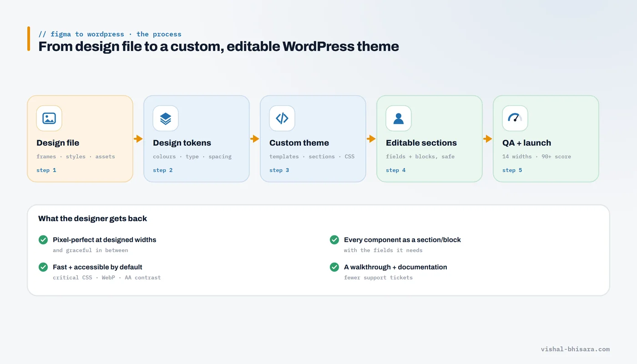Click "14 widths · 90+ score" text

pyautogui.click(x=536, y=157)
